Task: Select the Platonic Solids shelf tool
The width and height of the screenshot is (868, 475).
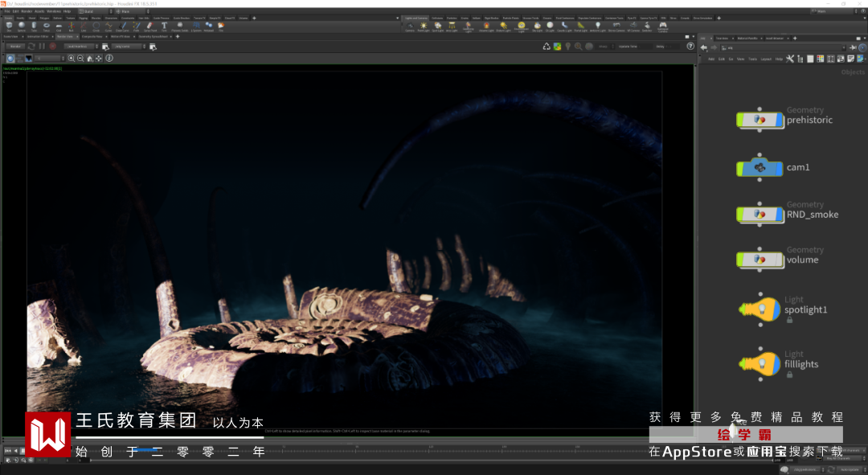Action: coord(180,26)
